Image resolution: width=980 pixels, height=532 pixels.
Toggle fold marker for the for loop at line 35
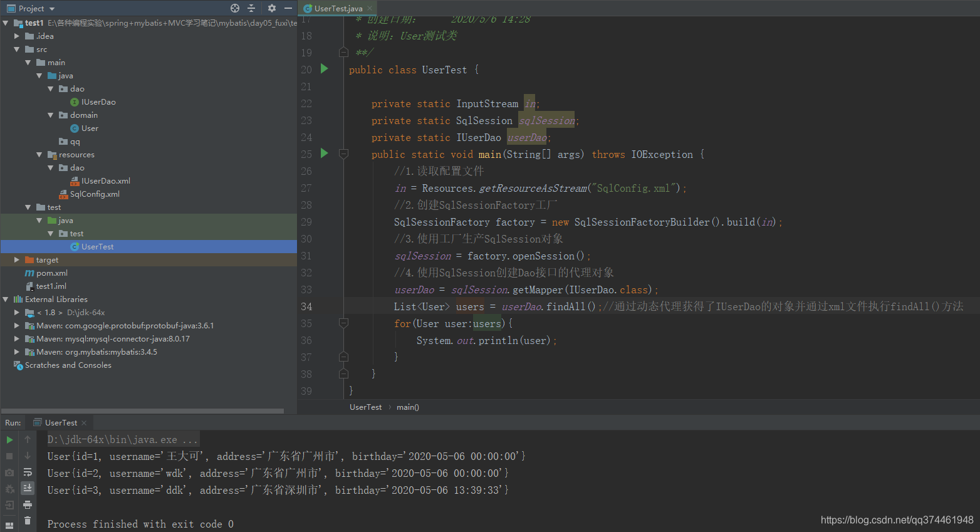click(x=343, y=323)
